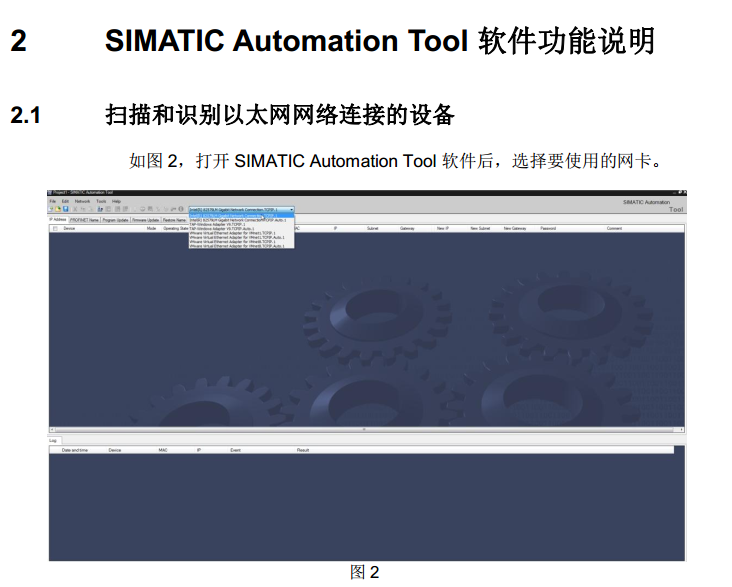Click the round info icon in the toolbar
The height and width of the screenshot is (587, 732).
click(x=181, y=209)
